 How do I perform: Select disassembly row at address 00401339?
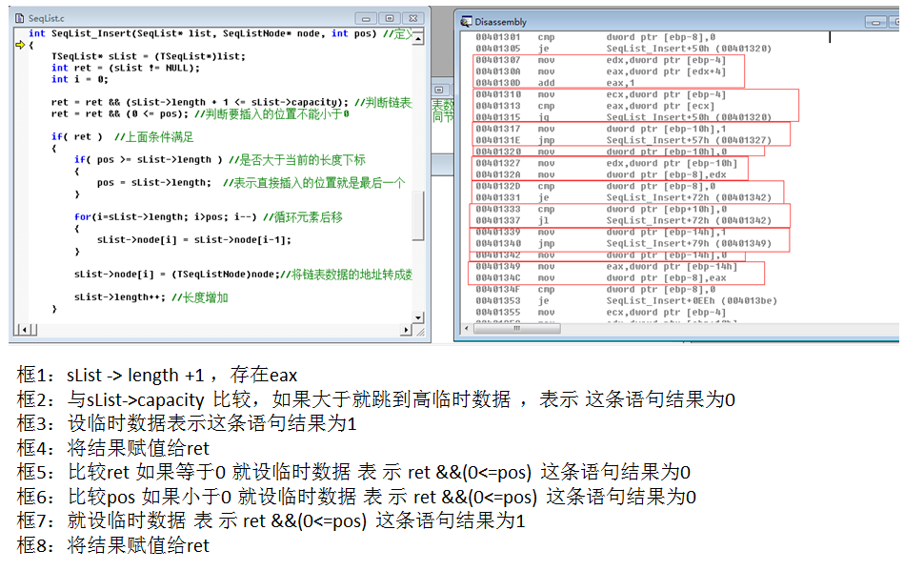(x=601, y=232)
